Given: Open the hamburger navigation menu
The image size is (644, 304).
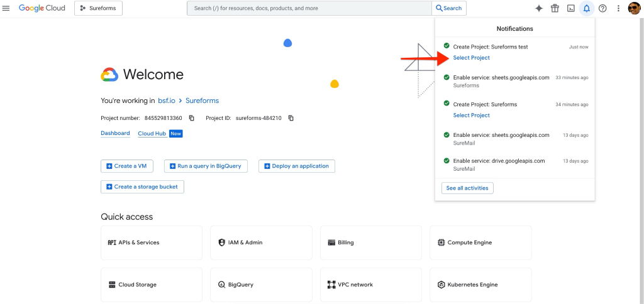Looking at the screenshot, I should (7, 8).
